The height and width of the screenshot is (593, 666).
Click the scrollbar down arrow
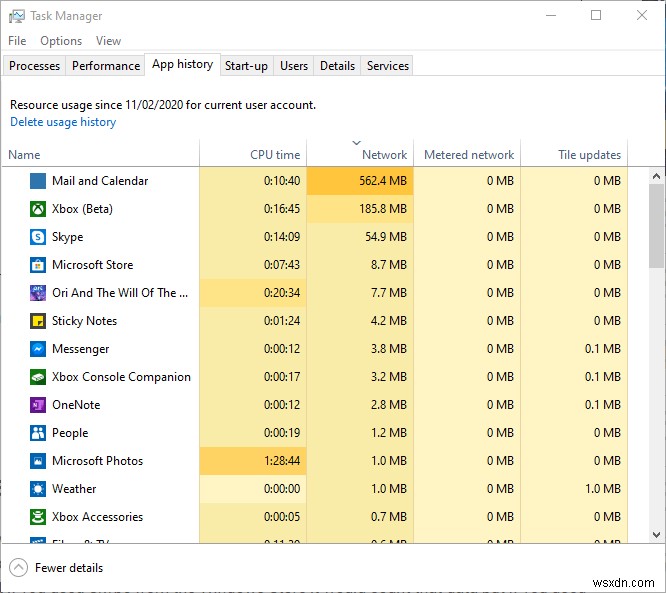click(656, 535)
